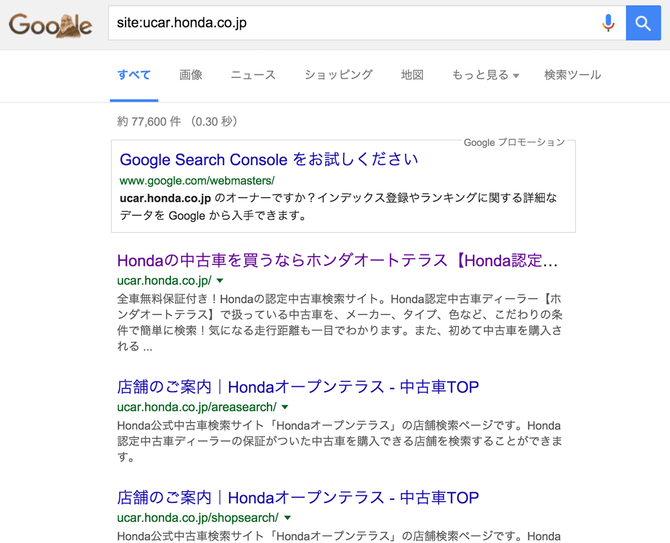670x543 pixels.
Task: Expand the arrow beside ucar.honda.co.jp/ URL
Action: click(x=220, y=282)
